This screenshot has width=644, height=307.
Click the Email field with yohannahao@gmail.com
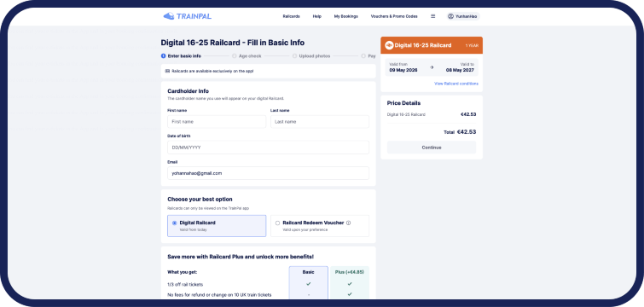coord(268,173)
